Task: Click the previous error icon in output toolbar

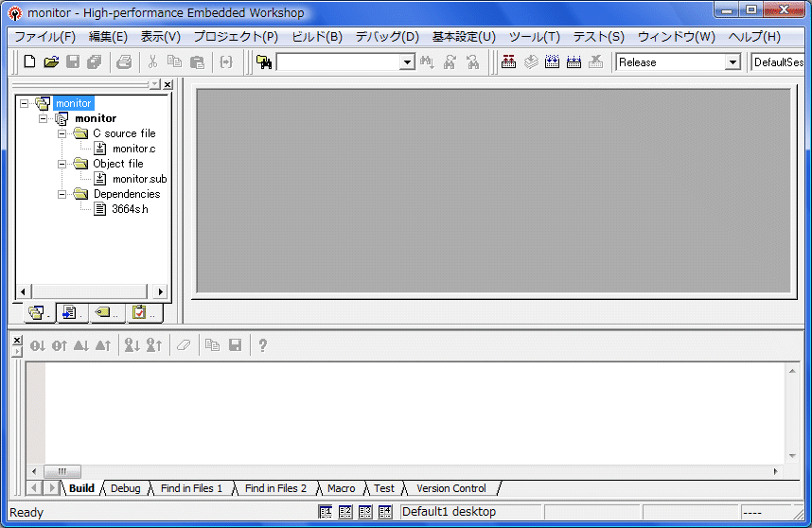Action: [59, 345]
